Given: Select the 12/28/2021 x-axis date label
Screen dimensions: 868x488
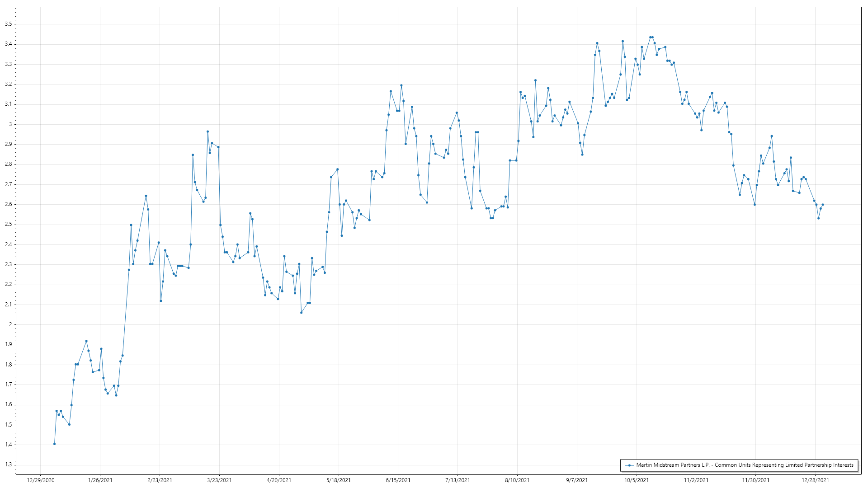Looking at the screenshot, I should pyautogui.click(x=816, y=480).
